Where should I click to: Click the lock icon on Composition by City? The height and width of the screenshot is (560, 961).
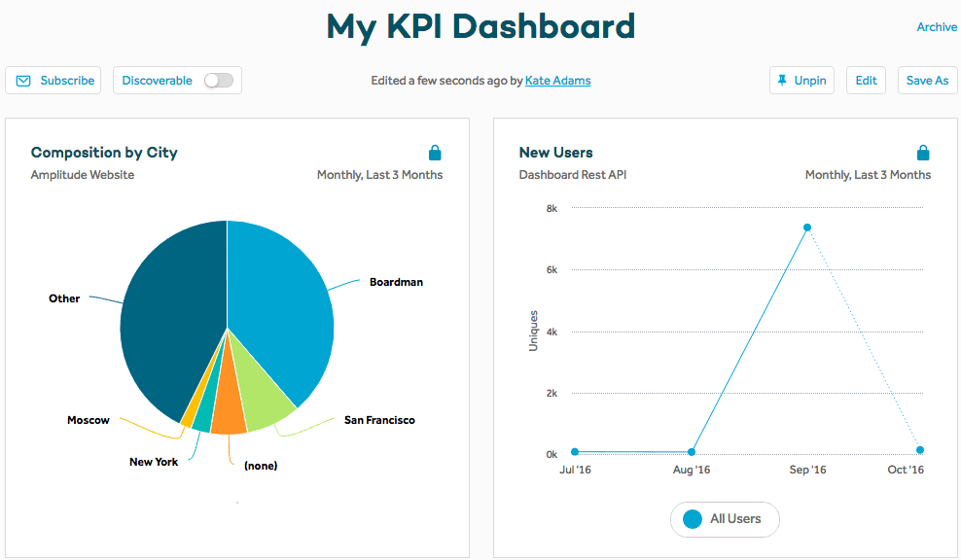click(x=435, y=152)
